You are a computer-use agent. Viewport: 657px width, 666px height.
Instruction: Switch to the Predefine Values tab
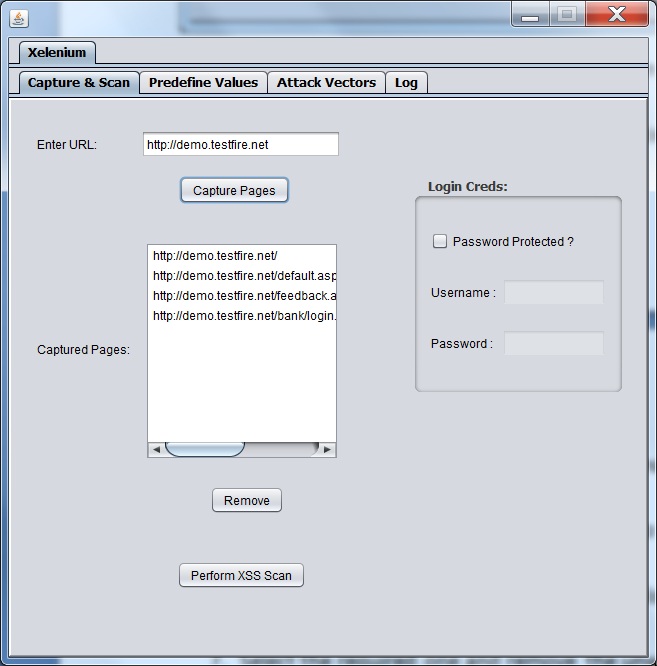tap(203, 83)
